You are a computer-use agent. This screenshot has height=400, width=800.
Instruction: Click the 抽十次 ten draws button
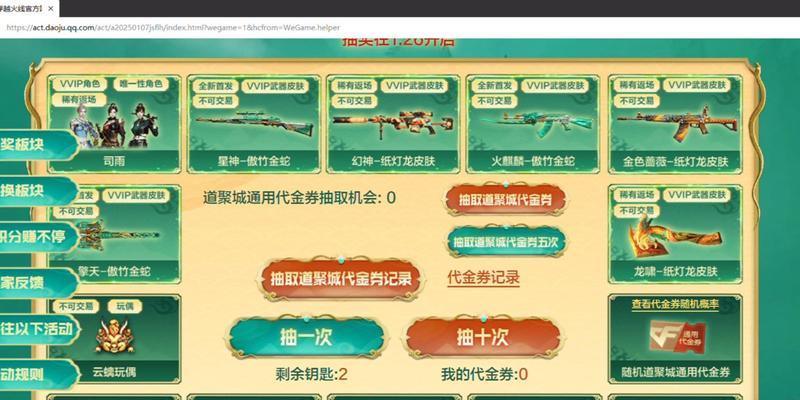pos(482,337)
